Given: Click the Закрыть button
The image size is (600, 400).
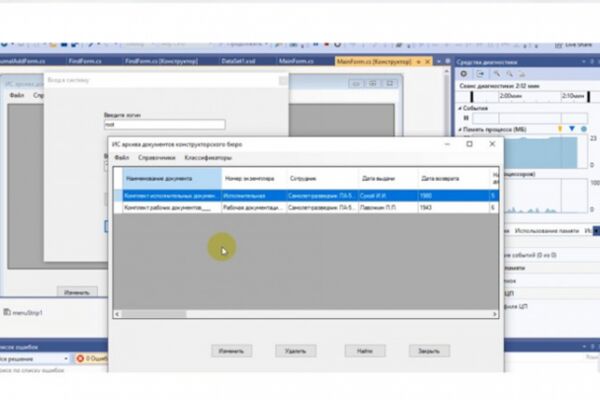Looking at the screenshot, I should (x=429, y=351).
